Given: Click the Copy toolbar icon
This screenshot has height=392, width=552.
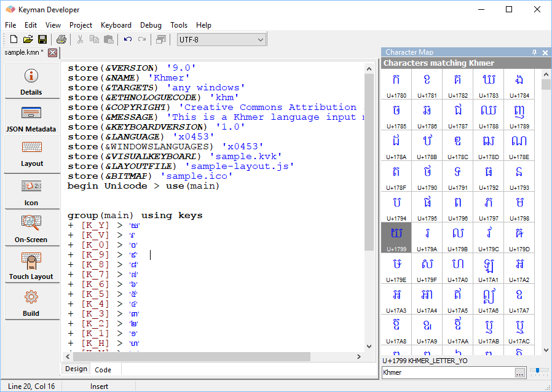Looking at the screenshot, I should point(94,39).
